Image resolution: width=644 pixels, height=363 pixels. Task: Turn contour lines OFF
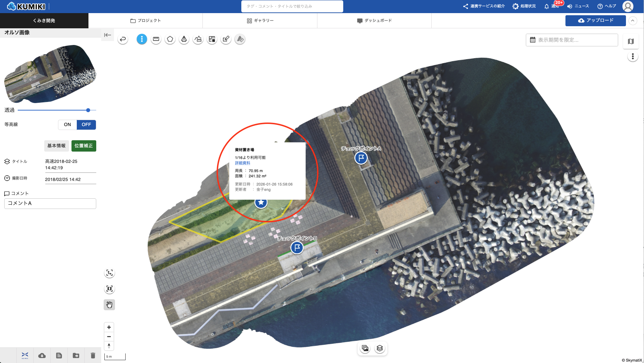tap(86, 125)
